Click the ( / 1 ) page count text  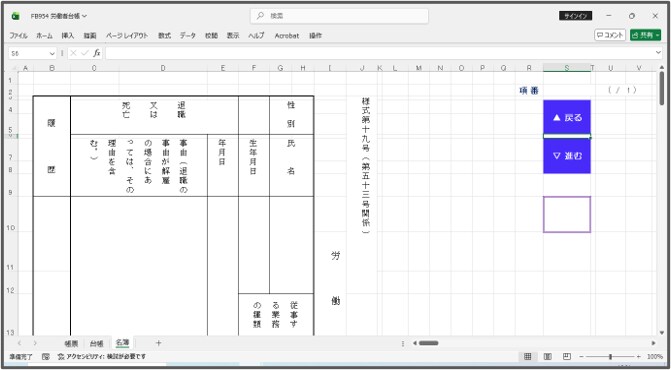622,90
